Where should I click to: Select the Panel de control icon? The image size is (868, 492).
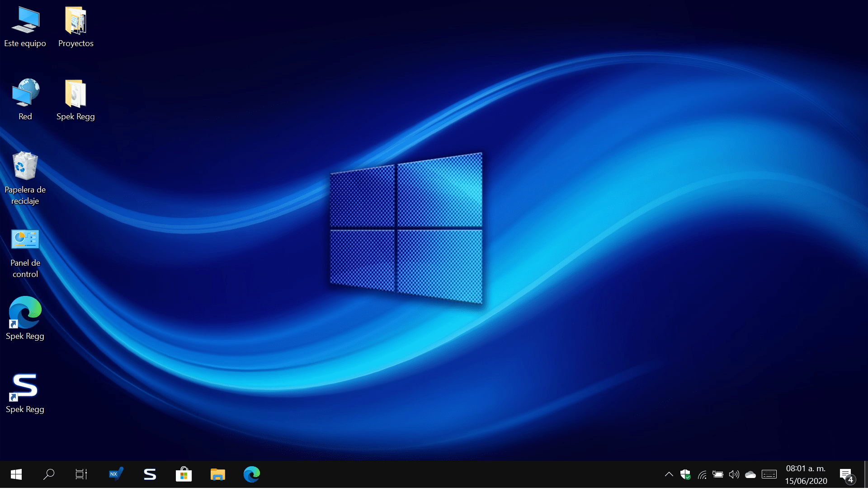(x=25, y=240)
